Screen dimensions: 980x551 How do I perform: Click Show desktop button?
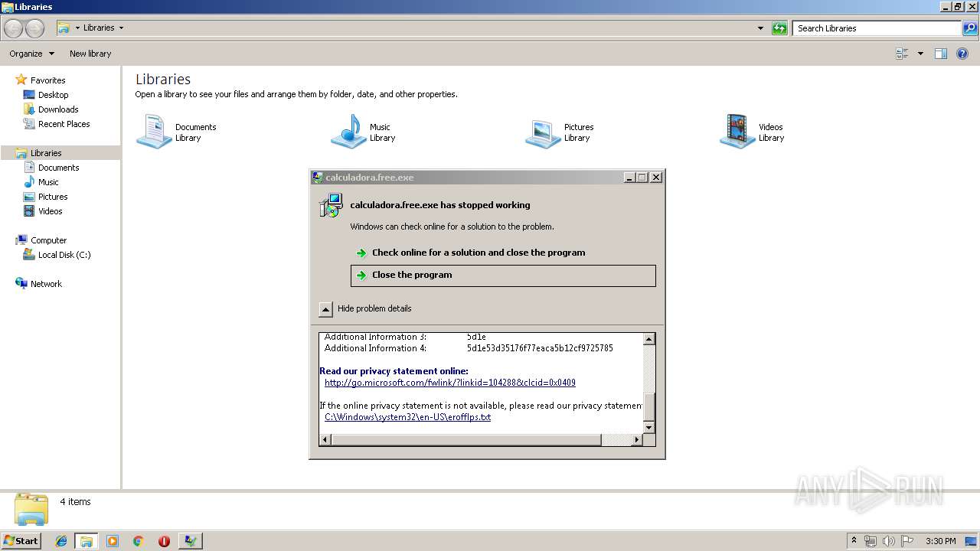(972, 541)
